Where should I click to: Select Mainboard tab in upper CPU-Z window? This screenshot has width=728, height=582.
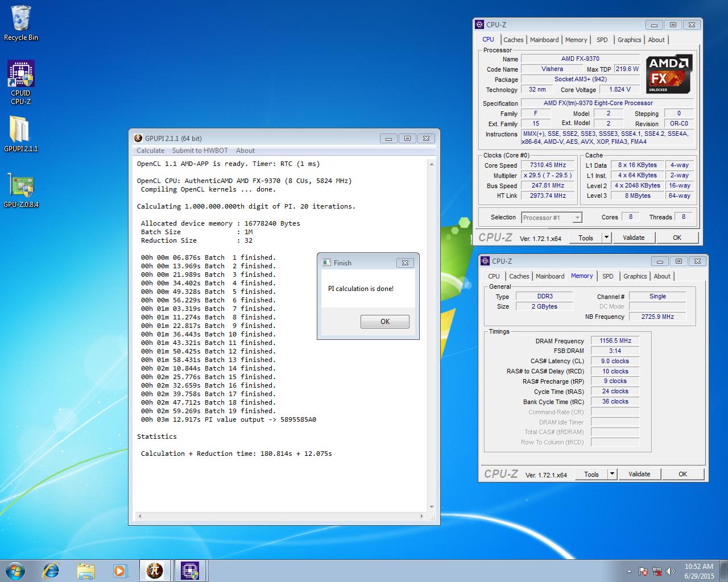pos(544,40)
